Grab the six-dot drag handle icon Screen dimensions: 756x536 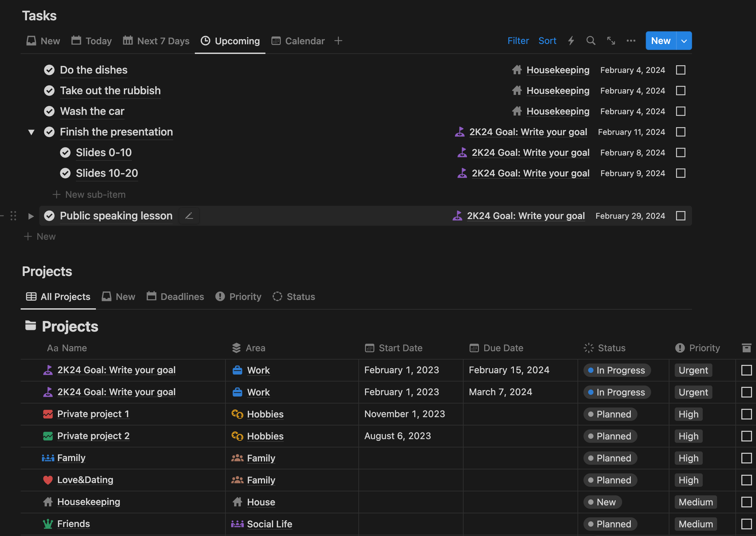pos(13,216)
